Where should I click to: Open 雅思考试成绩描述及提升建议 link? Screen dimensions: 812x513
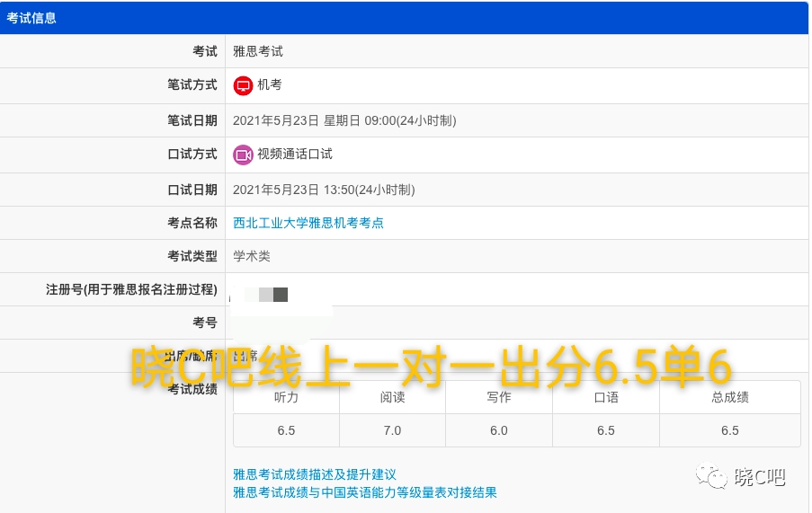[x=315, y=474]
